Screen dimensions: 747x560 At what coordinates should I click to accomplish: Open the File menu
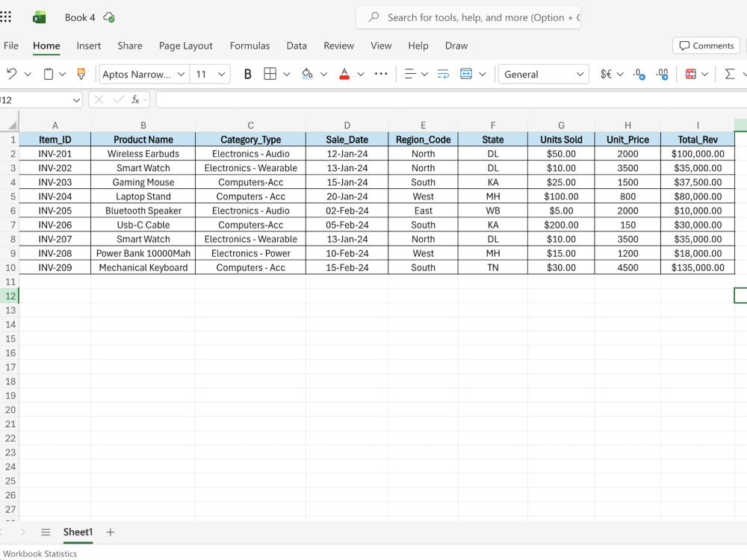click(x=11, y=46)
